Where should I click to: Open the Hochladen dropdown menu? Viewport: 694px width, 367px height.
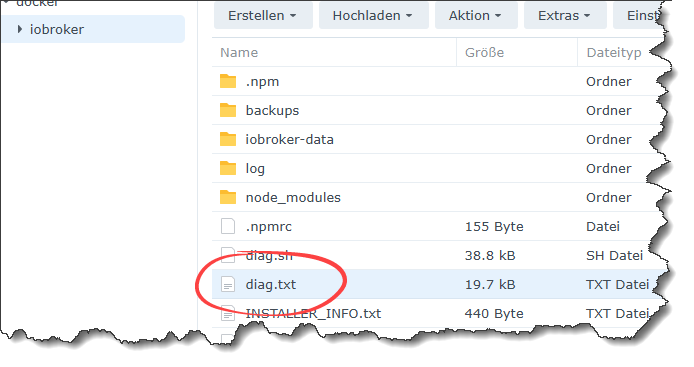tap(373, 16)
